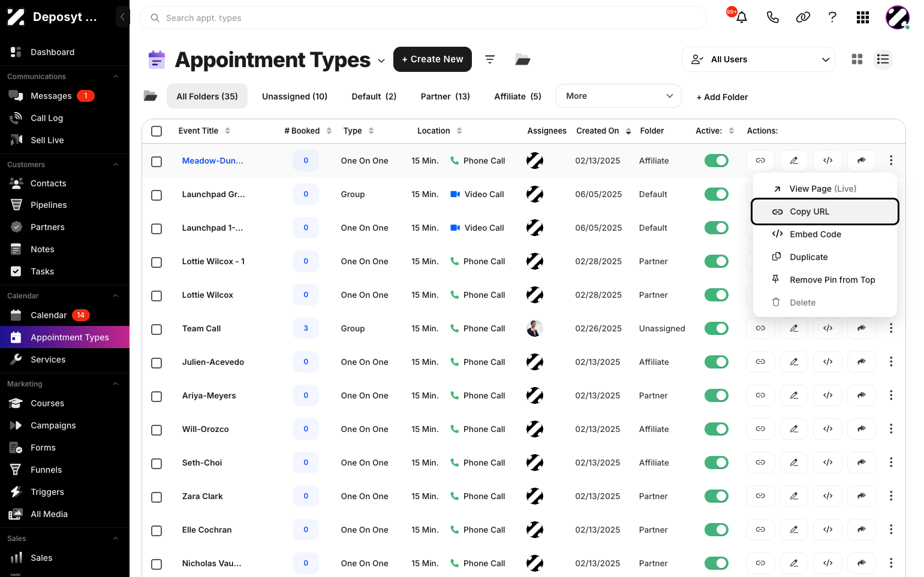Toggle active switch for Nicholas Vau...
This screenshot has width=924, height=577.
click(x=717, y=563)
